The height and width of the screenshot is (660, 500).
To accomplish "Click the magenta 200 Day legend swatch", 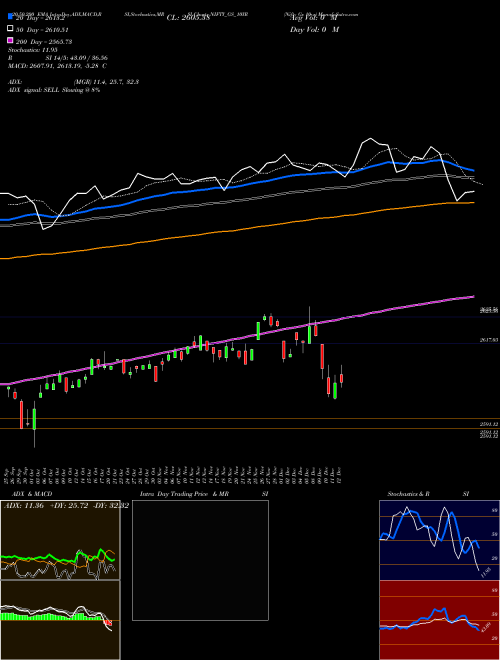I will pyautogui.click(x=10, y=40).
